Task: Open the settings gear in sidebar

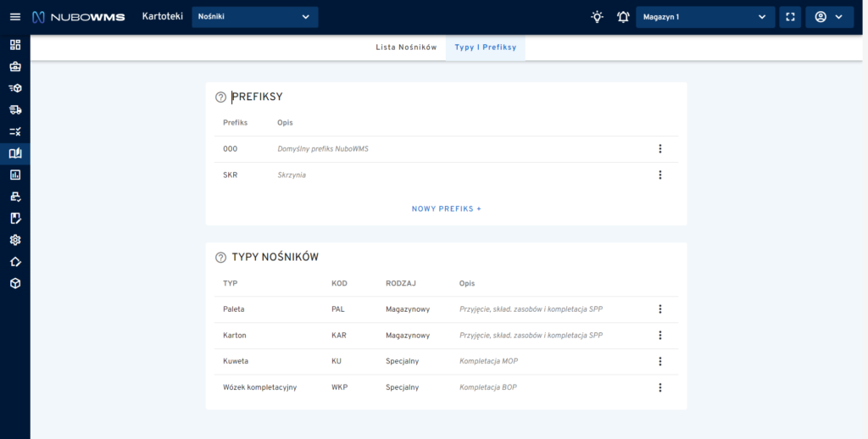Action: tap(15, 240)
